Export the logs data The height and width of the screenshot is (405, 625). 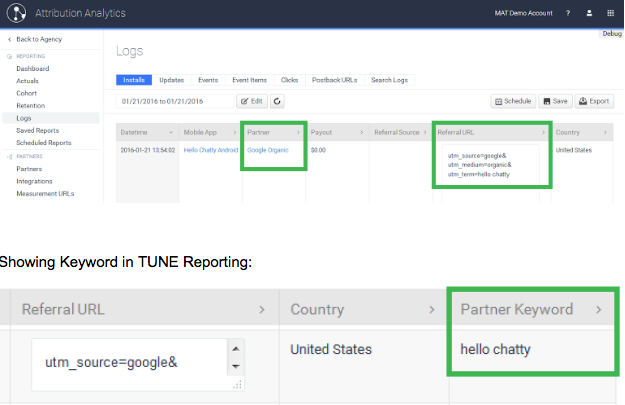(x=594, y=101)
